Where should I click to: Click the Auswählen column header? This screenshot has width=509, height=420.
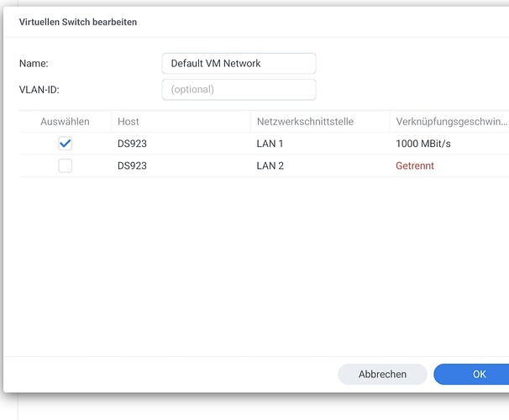click(65, 122)
